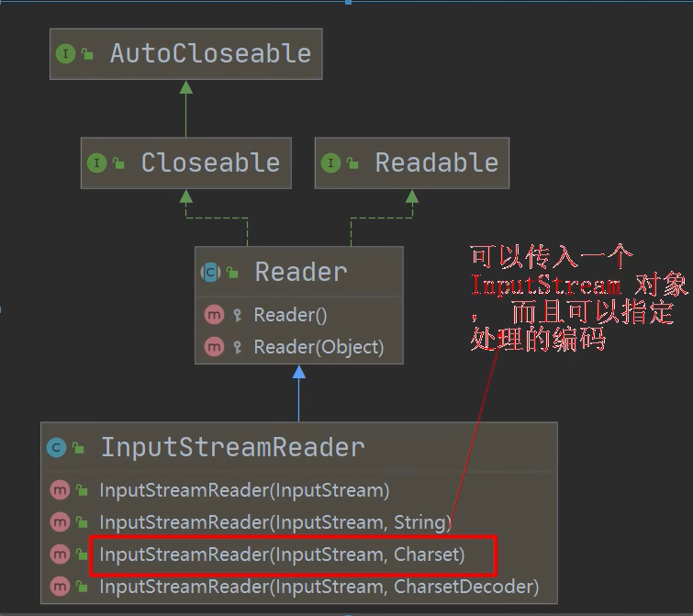
Task: Select the InputStreamReader class header
Action: click(x=232, y=447)
